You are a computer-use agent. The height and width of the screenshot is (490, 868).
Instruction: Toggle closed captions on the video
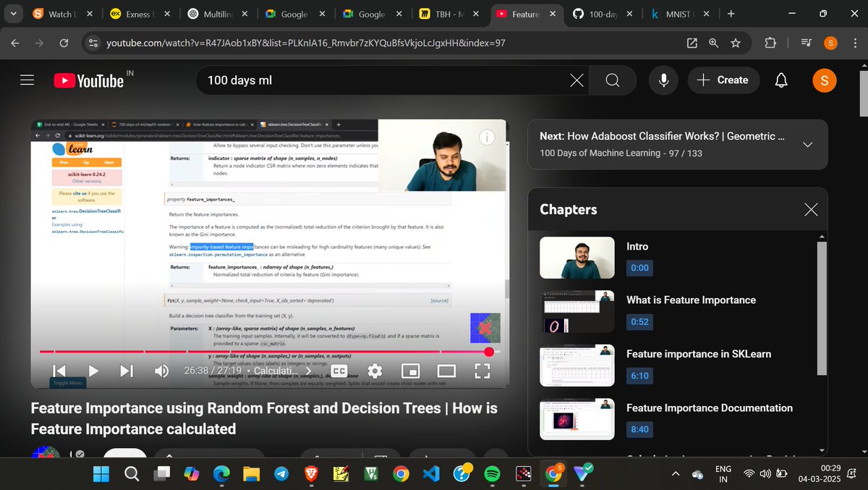click(339, 371)
